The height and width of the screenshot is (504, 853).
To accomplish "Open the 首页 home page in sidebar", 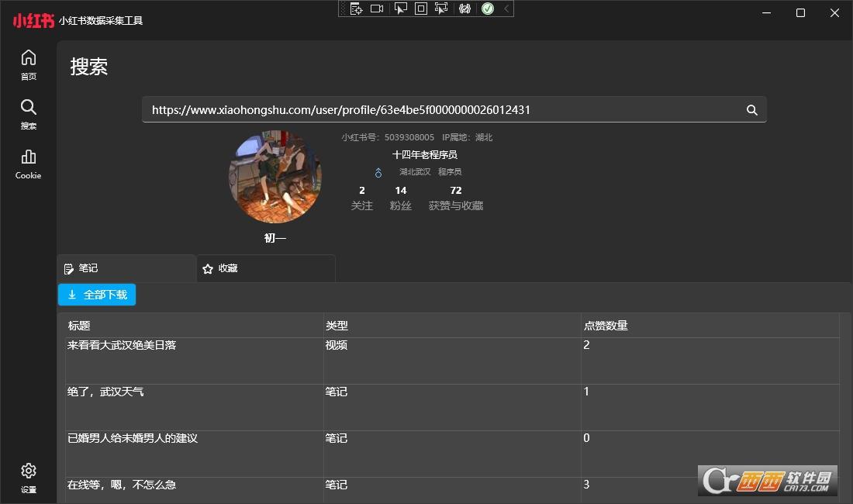I will 28,64.
